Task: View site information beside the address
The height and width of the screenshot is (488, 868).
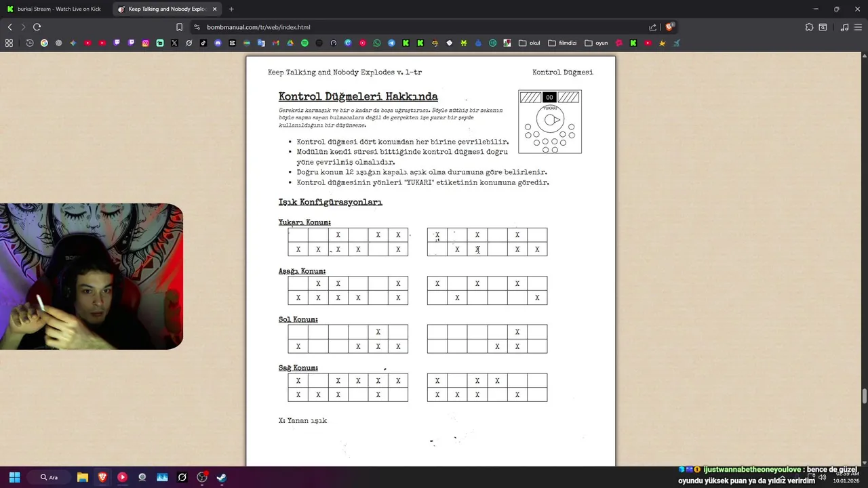Action: click(197, 27)
